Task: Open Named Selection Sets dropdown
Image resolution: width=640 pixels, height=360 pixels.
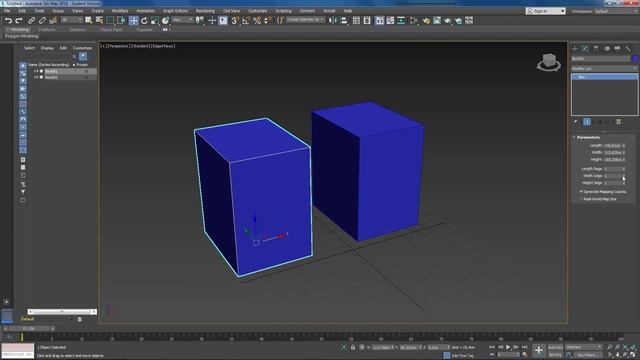Action: 305,20
